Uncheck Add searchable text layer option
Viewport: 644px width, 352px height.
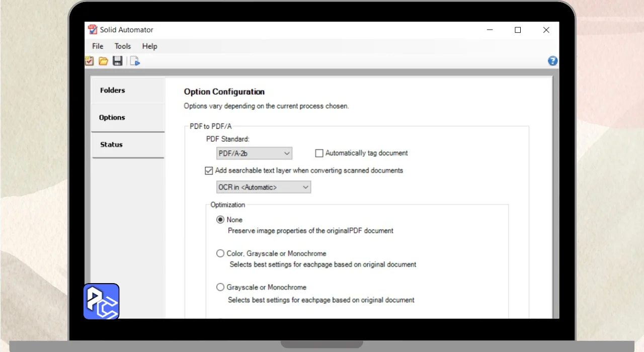[x=209, y=171]
